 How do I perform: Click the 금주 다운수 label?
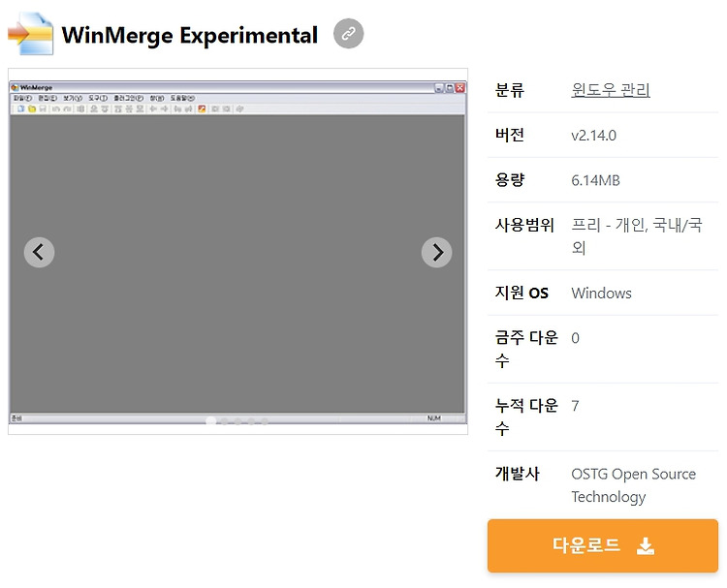[526, 349]
